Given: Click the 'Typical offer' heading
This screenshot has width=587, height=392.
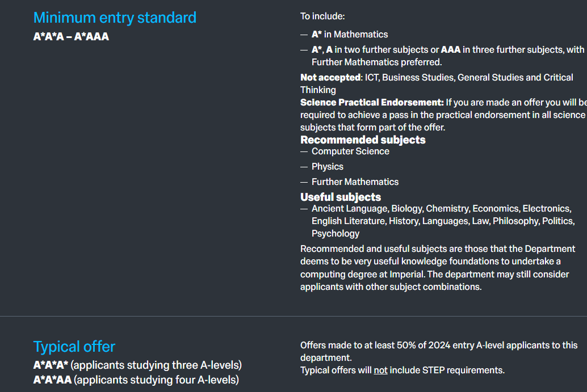Looking at the screenshot, I should click(x=74, y=347).
